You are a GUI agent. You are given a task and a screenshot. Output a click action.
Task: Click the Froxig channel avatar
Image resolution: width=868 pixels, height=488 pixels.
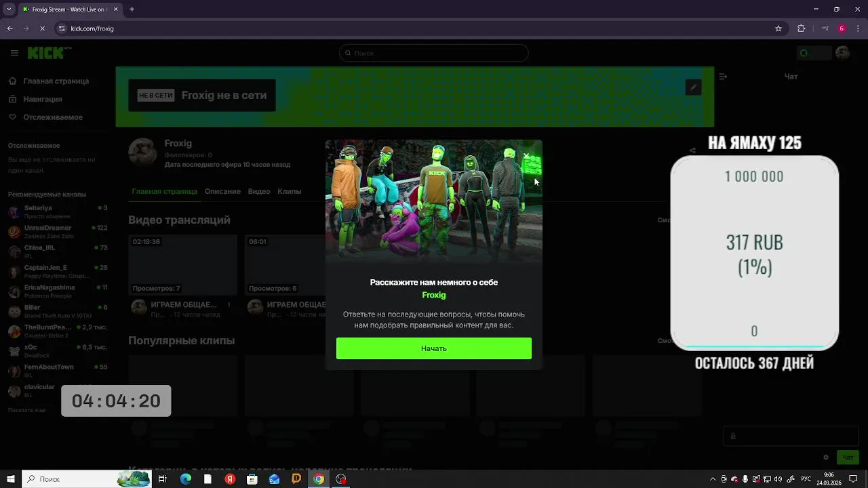[x=143, y=152]
